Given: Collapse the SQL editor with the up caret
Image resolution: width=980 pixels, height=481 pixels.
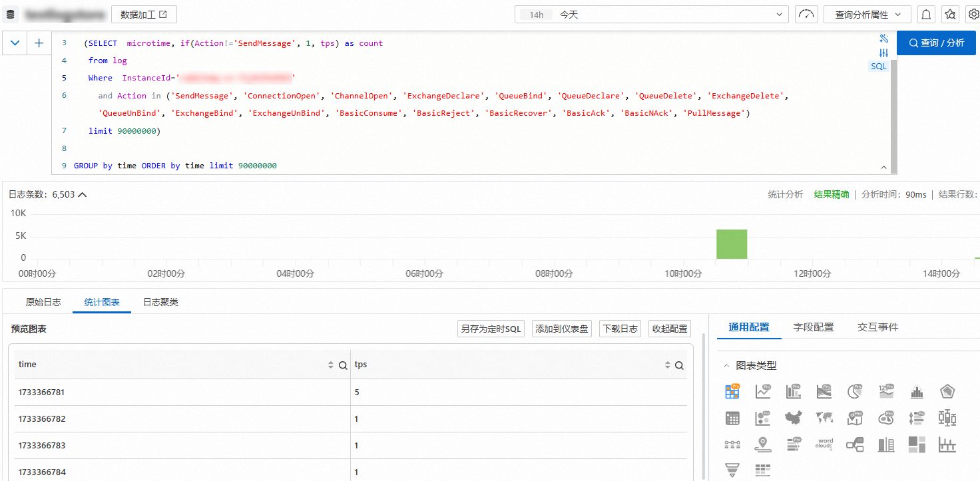Looking at the screenshot, I should [x=884, y=167].
